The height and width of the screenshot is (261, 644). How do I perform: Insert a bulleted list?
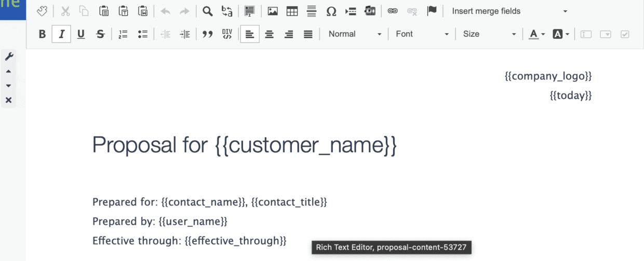pyautogui.click(x=143, y=34)
